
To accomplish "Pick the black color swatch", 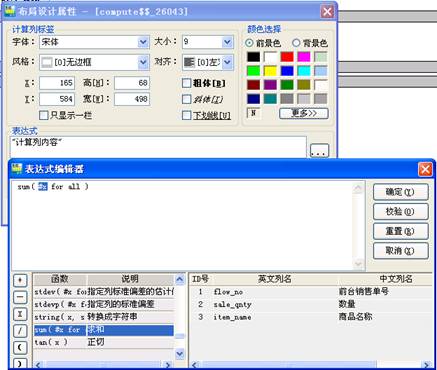I will click(x=254, y=57).
